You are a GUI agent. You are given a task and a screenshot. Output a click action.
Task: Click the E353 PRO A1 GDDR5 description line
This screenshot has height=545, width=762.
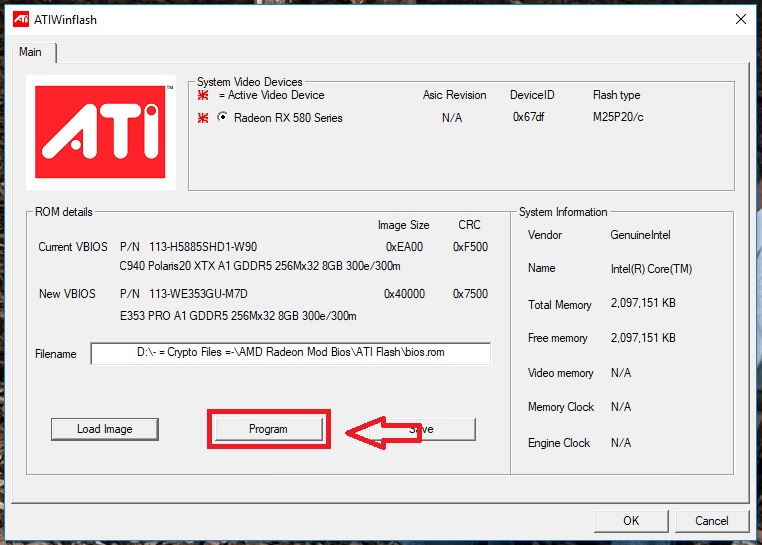238,316
